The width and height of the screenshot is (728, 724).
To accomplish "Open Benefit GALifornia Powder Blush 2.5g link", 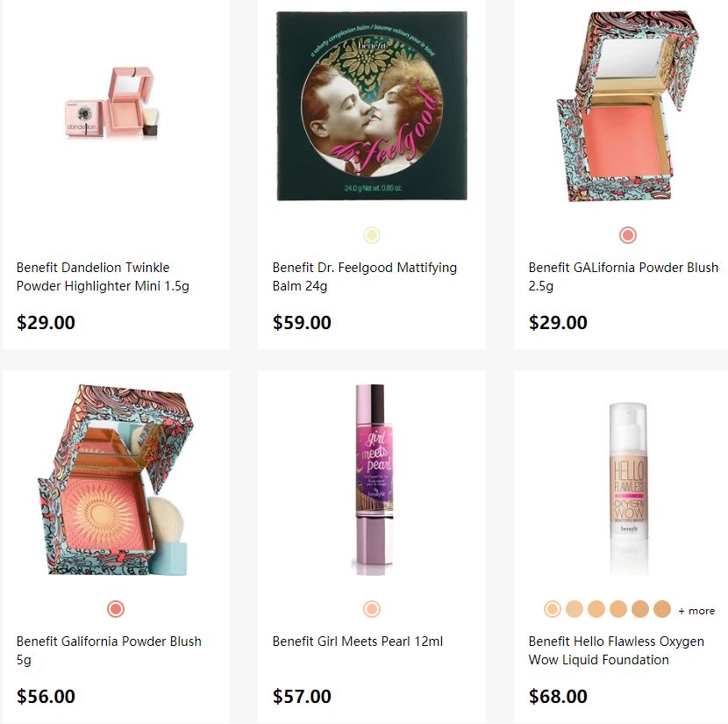I will pyautogui.click(x=623, y=276).
